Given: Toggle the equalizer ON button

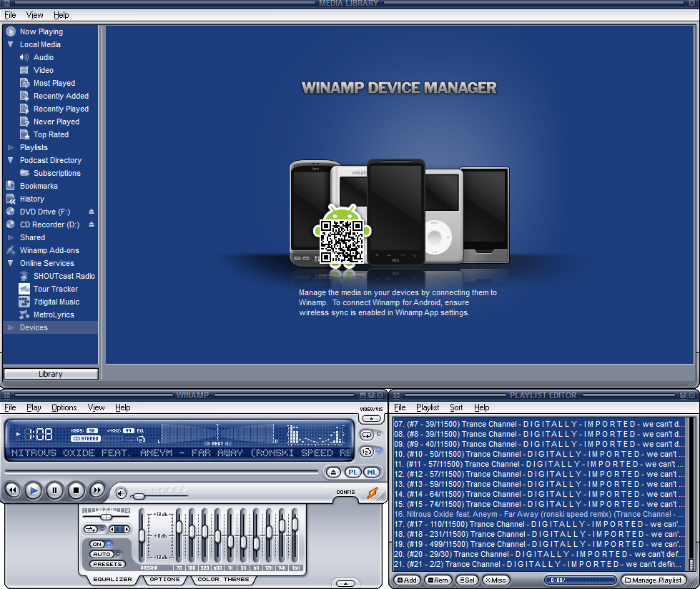Looking at the screenshot, I should tap(98, 544).
